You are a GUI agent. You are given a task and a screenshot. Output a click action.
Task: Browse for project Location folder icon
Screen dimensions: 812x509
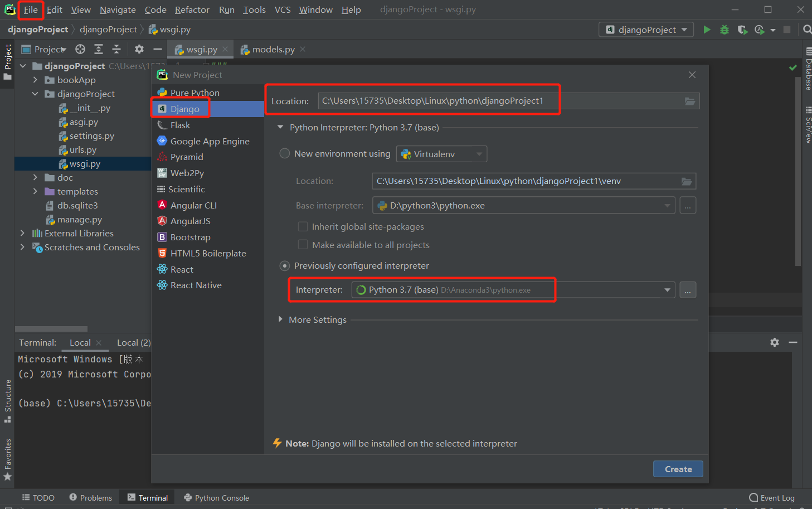click(690, 101)
